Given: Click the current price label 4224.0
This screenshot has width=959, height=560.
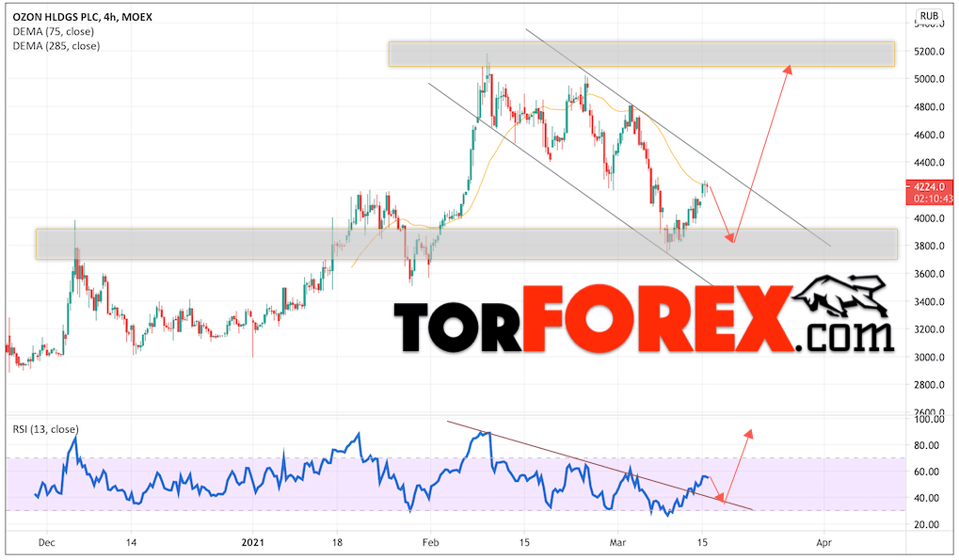Looking at the screenshot, I should (929, 186).
